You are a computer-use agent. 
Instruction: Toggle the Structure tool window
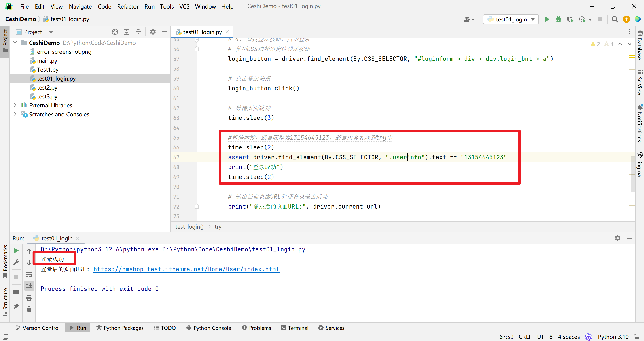pyautogui.click(x=5, y=302)
